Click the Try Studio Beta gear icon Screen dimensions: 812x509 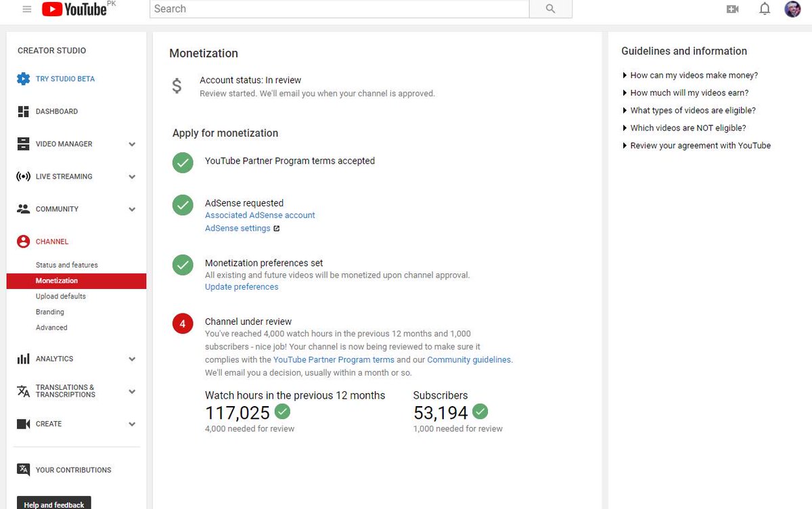(x=24, y=79)
